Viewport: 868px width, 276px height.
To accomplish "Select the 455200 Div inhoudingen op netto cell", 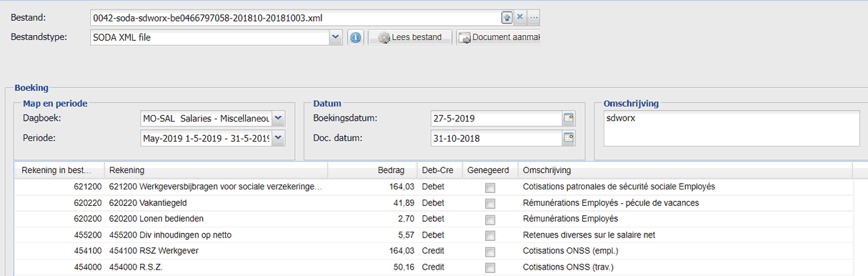I will coord(216,235).
